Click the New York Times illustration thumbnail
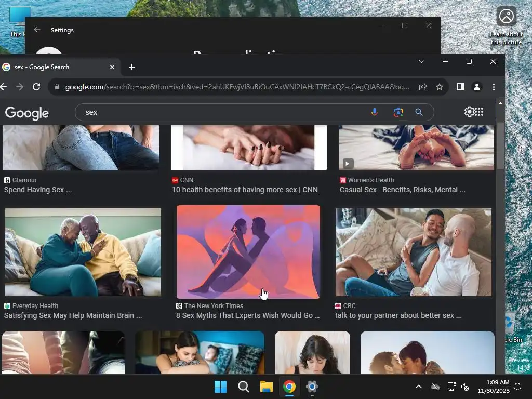532x399 pixels. click(x=248, y=252)
